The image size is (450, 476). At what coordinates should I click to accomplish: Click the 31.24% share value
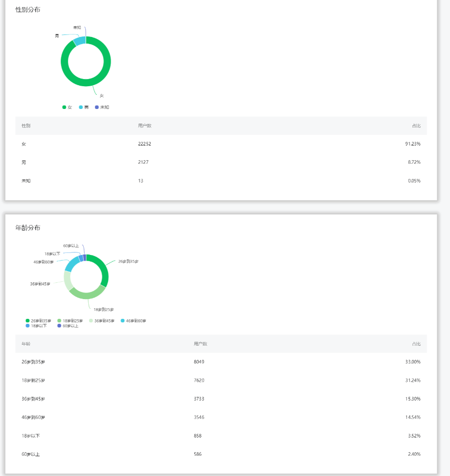coord(413,380)
